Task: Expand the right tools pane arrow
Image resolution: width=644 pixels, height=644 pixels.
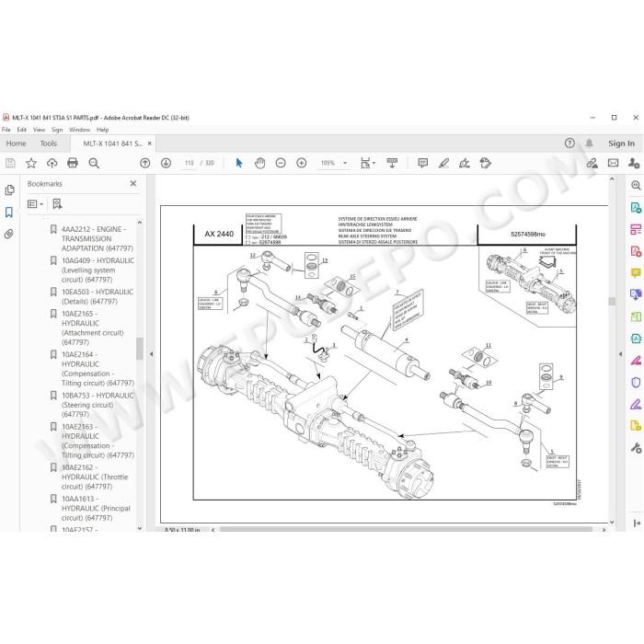Action: click(x=620, y=353)
